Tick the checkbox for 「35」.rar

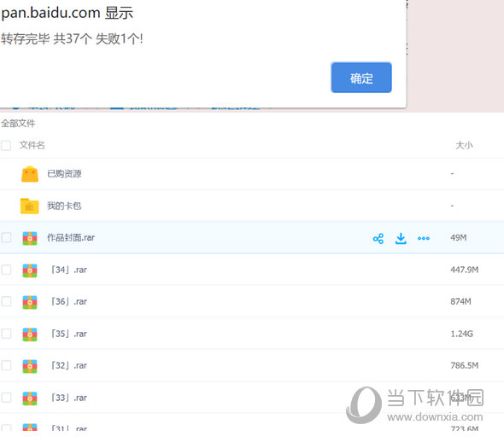tap(6, 334)
